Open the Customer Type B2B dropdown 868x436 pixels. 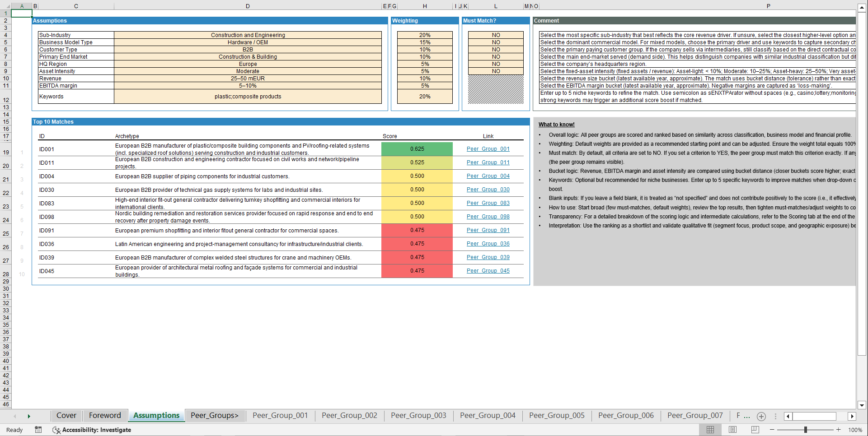tap(248, 49)
